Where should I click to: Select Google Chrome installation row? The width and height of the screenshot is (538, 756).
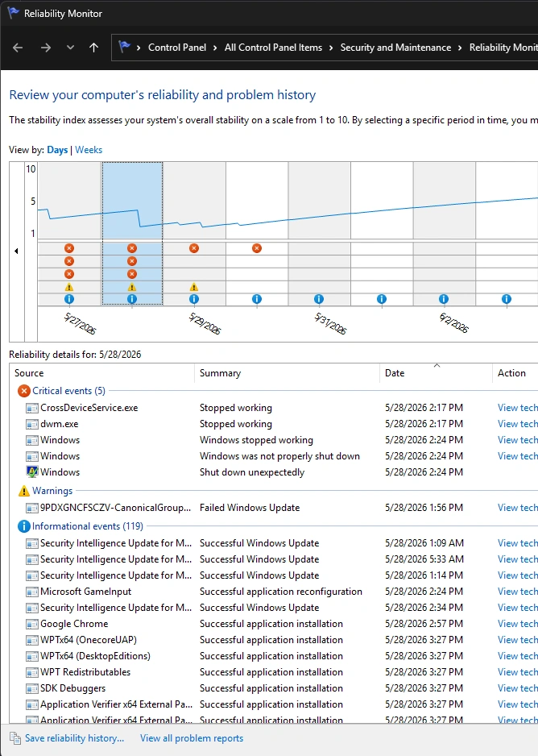coord(274,624)
